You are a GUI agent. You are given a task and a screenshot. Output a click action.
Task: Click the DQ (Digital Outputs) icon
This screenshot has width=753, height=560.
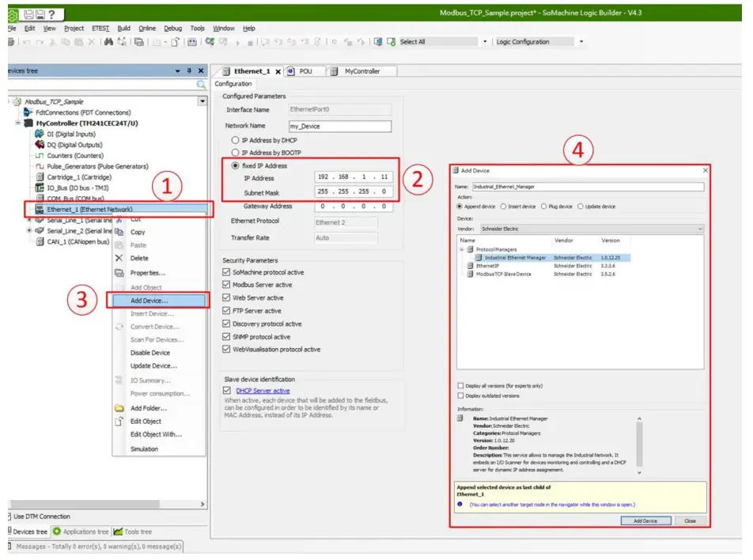pos(40,145)
